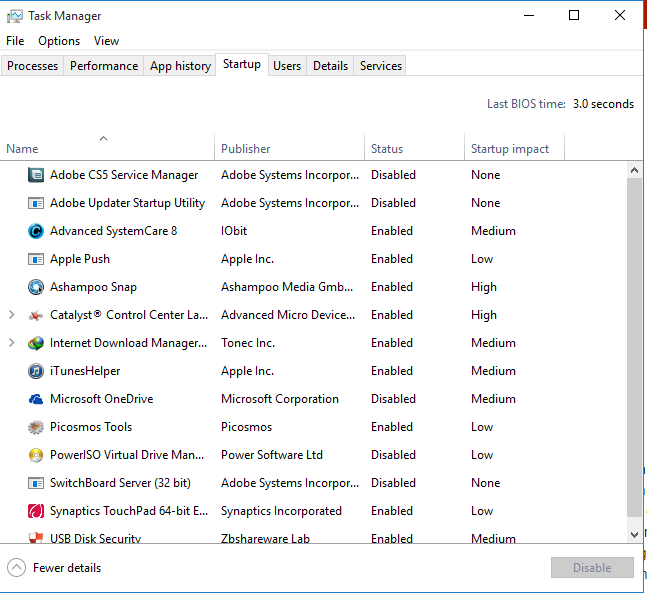The width and height of the screenshot is (647, 594).
Task: Select the Picosmos Tools entry name
Action: (x=91, y=427)
